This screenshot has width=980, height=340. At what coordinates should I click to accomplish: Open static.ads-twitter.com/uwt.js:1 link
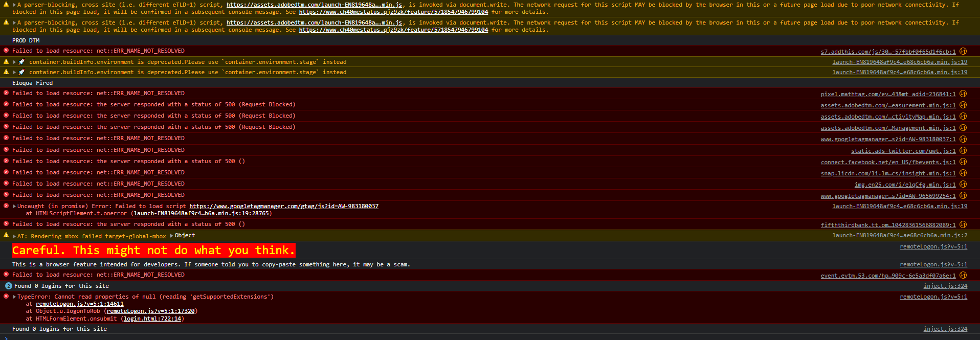click(x=903, y=151)
